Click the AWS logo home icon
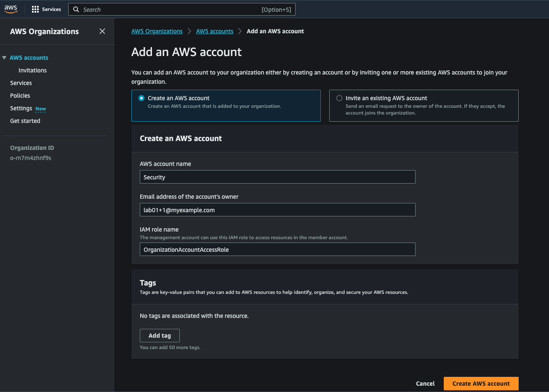Viewport: 549px width, 392px height. click(11, 9)
